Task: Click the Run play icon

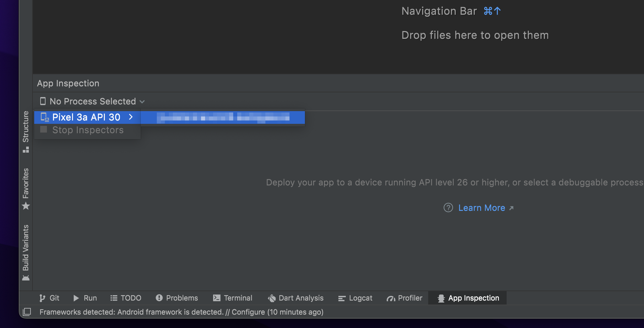Action: tap(76, 298)
